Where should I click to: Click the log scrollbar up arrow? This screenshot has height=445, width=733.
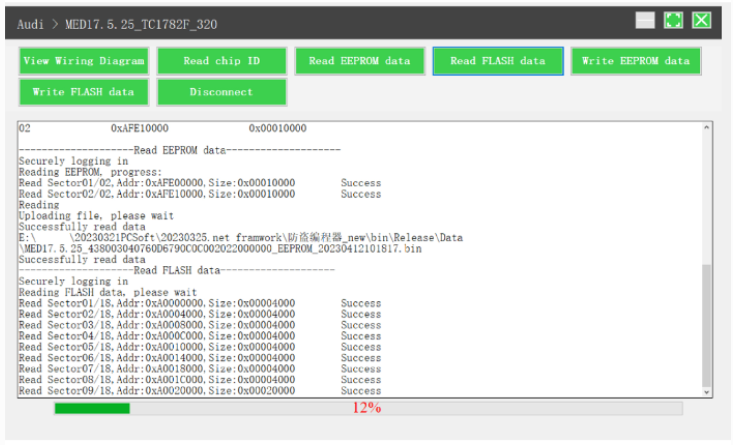click(x=708, y=128)
